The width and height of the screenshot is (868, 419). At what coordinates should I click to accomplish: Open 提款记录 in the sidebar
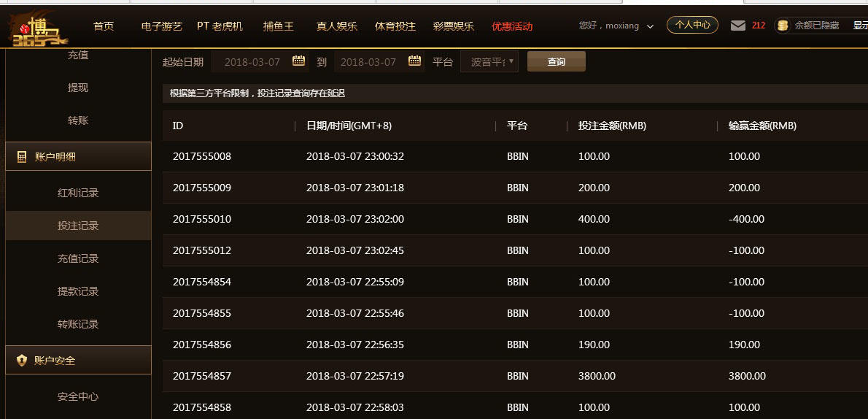click(78, 291)
